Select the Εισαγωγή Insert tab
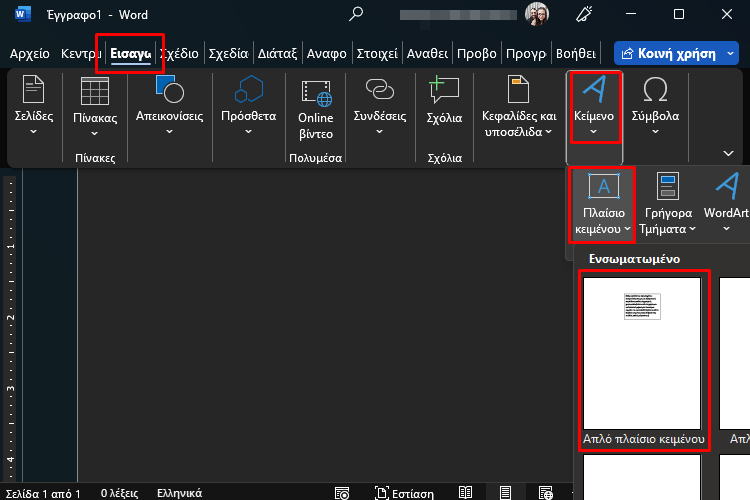 point(130,54)
